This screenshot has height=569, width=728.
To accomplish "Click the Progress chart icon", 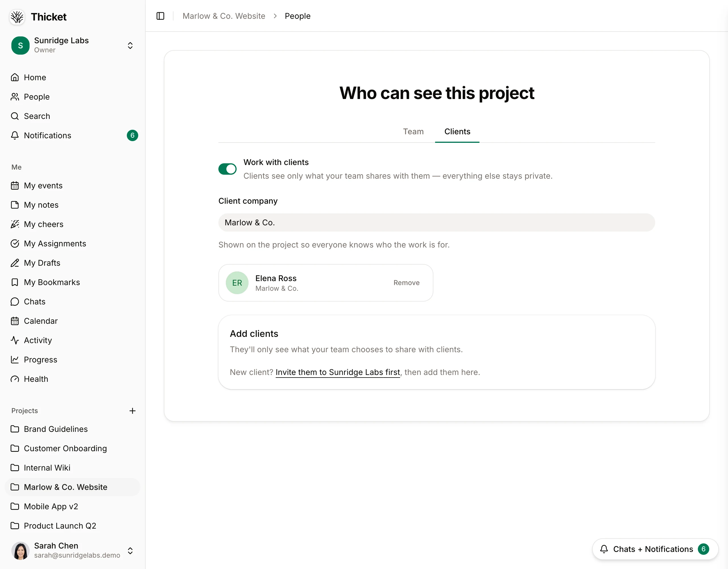I will point(15,360).
